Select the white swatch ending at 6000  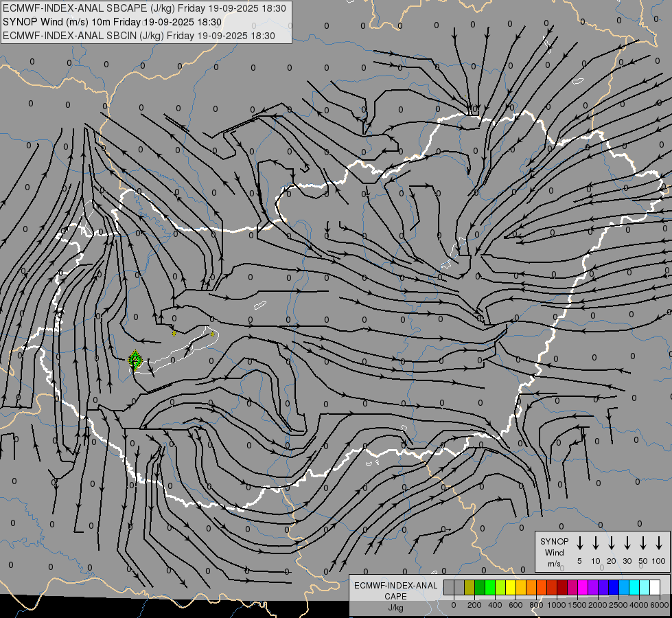655,587
